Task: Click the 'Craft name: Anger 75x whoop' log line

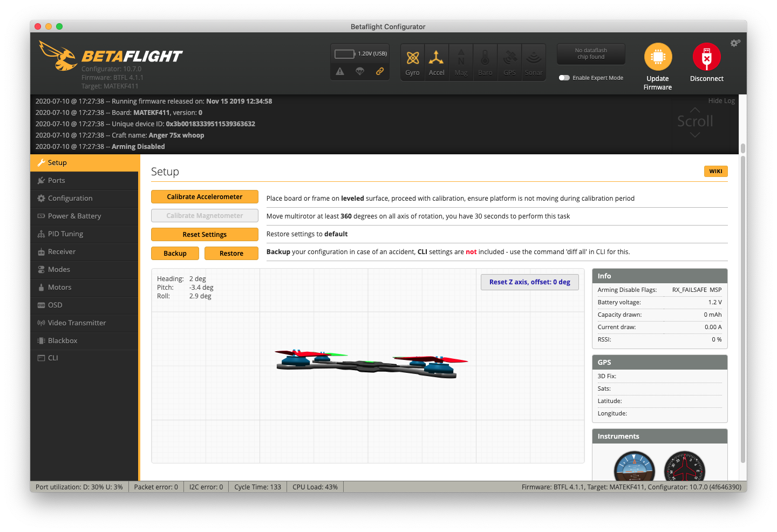Action: point(120,135)
